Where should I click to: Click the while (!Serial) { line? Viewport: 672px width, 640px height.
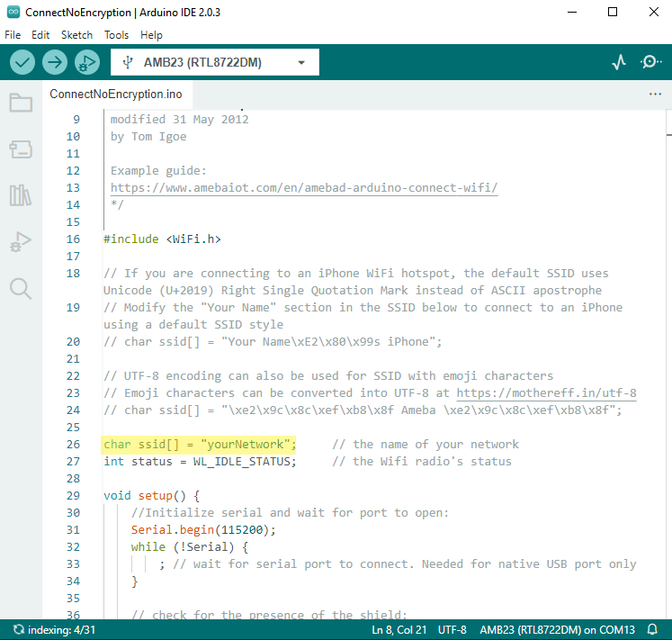pos(190,547)
